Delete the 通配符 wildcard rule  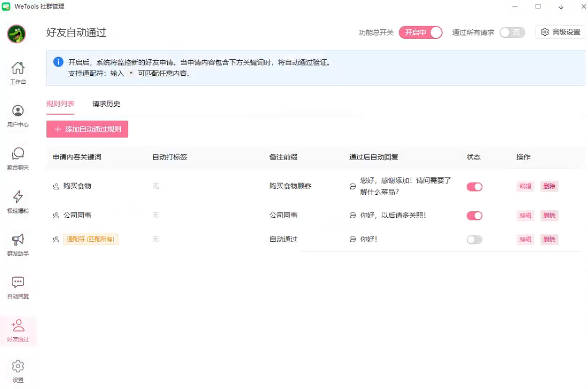(549, 240)
